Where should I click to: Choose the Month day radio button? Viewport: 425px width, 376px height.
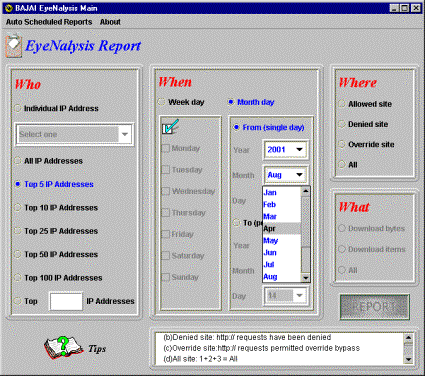[x=231, y=102]
